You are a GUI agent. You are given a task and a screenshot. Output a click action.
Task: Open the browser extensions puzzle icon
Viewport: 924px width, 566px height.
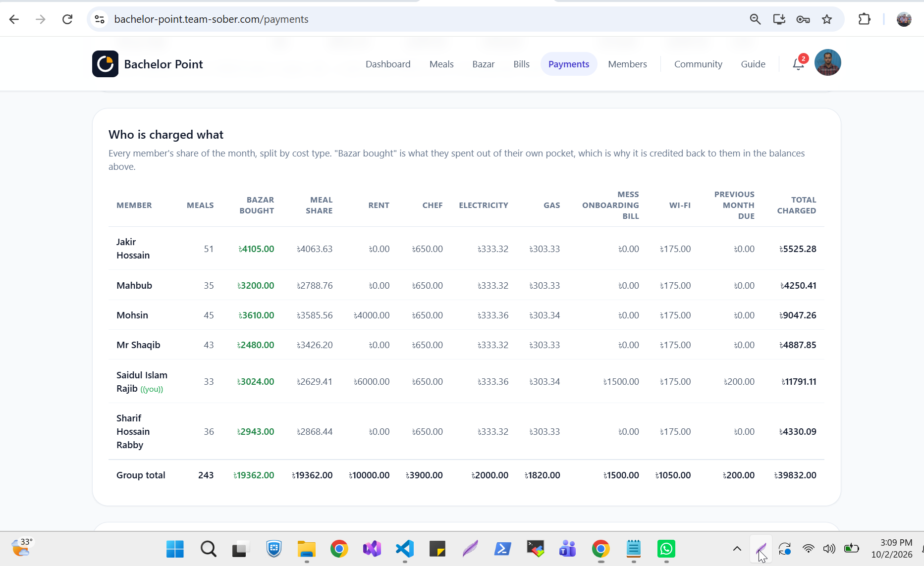[864, 19]
